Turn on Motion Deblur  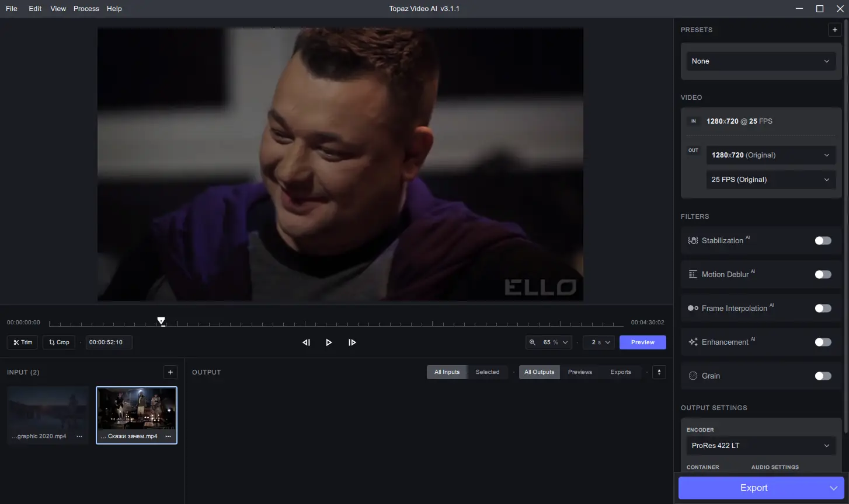click(823, 274)
